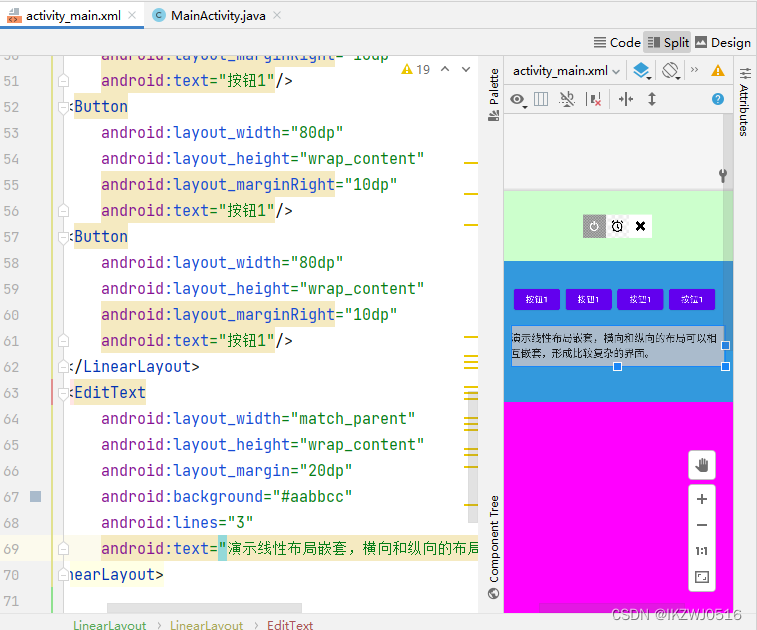Show layout warnings triangle in design toolbar
The image size is (757, 630).
tap(718, 70)
